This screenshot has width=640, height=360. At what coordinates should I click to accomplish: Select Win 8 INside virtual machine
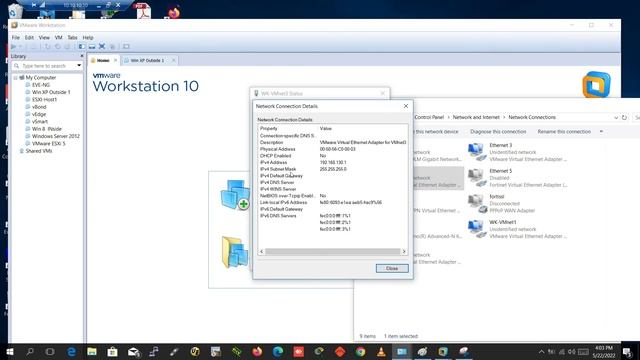point(47,129)
